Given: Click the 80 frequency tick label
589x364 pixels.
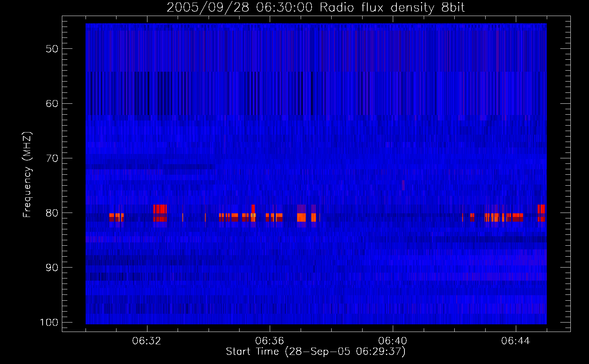Looking at the screenshot, I should [x=52, y=213].
